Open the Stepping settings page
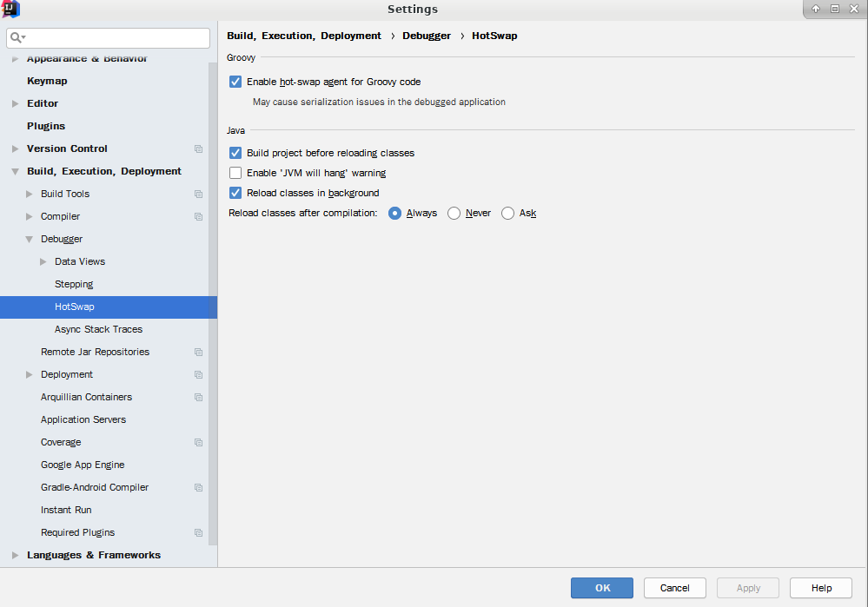The height and width of the screenshot is (607, 868). [x=74, y=285]
